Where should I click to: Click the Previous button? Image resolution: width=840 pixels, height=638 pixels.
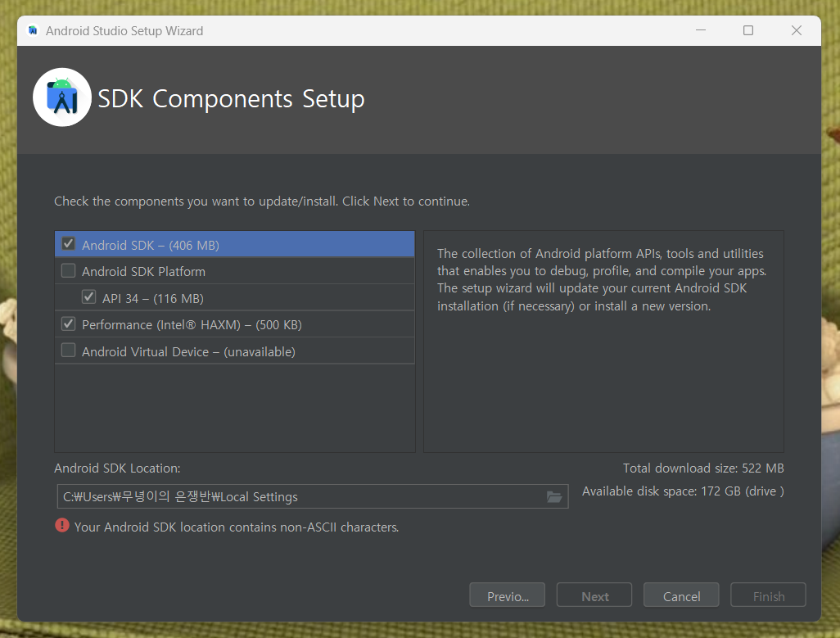(508, 595)
